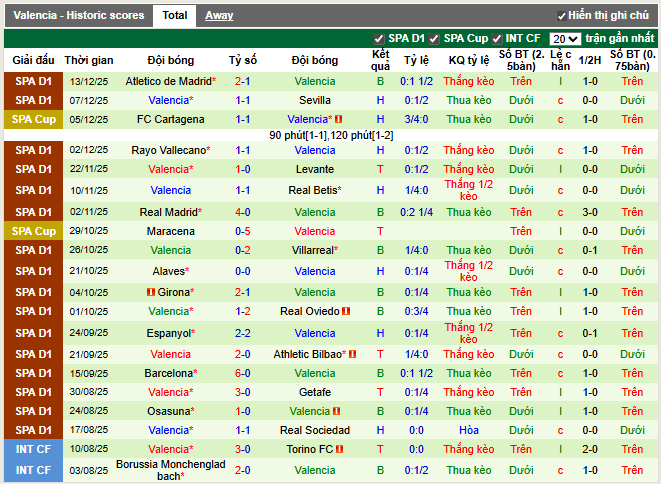Click the KQ tỷ lệ column header
This screenshot has height=484, width=661.
click(x=469, y=60)
